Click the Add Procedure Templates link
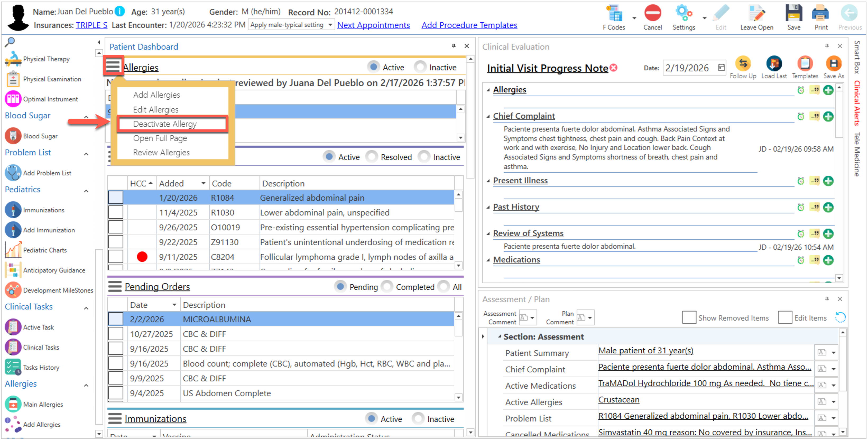The image size is (868, 441). [469, 25]
